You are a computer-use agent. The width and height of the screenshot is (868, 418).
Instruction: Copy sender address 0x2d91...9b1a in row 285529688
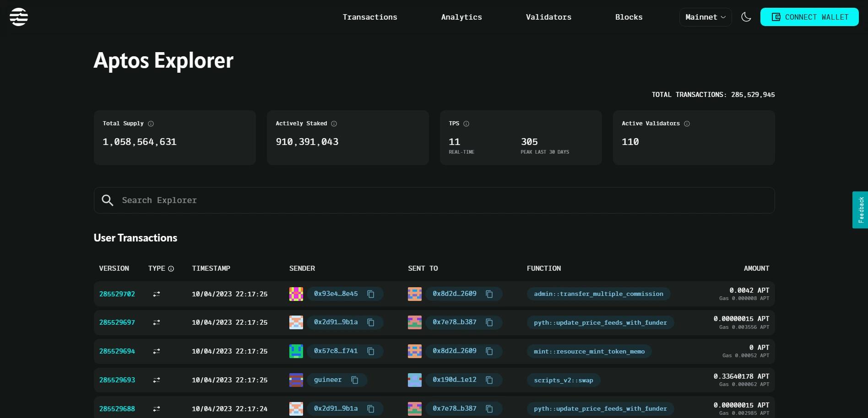pyautogui.click(x=371, y=409)
